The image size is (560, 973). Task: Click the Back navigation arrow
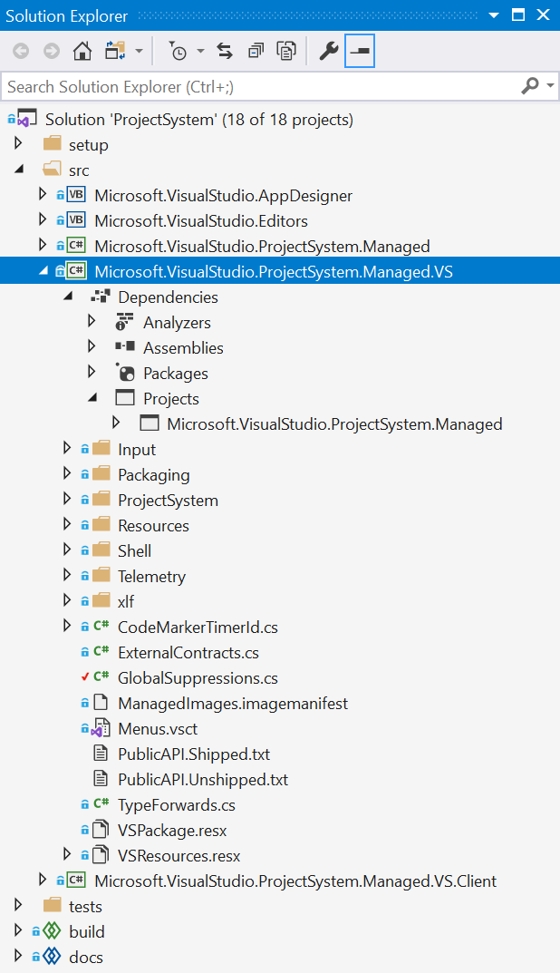click(21, 51)
